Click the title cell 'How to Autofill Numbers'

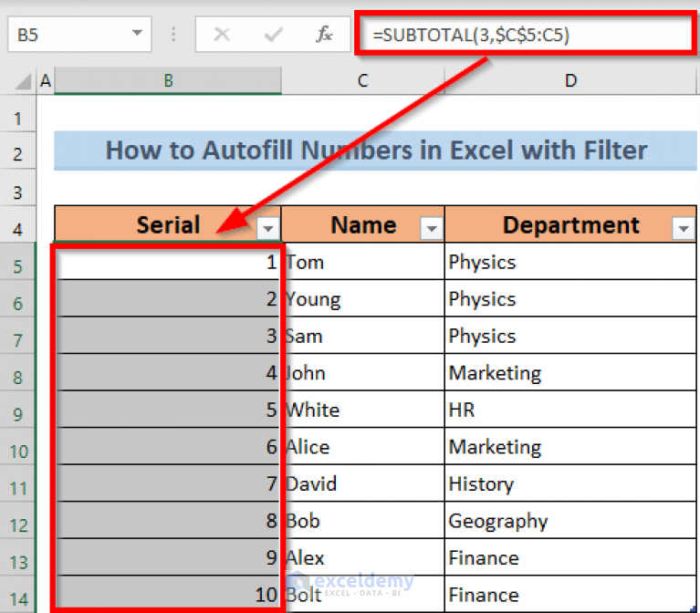pos(375,151)
